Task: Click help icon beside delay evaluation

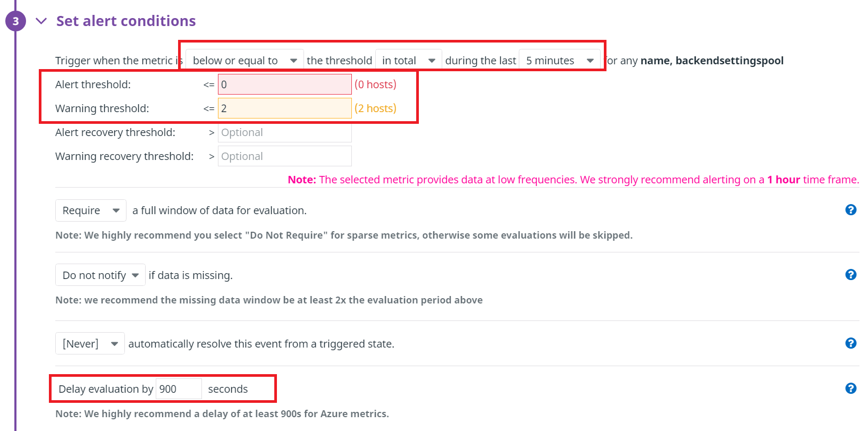Action: point(850,388)
